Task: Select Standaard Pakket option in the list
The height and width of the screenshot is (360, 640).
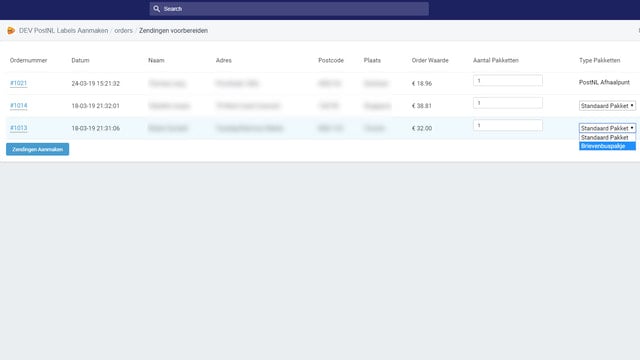Action: (x=607, y=138)
